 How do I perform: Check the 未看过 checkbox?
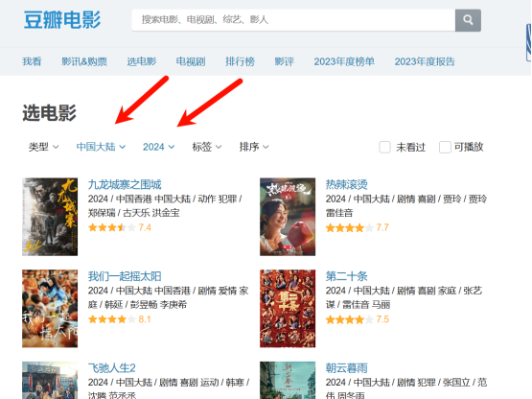pos(384,147)
